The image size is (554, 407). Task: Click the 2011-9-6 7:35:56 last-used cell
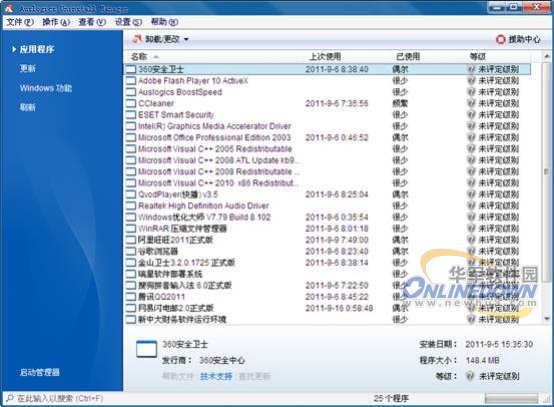pyautogui.click(x=336, y=103)
